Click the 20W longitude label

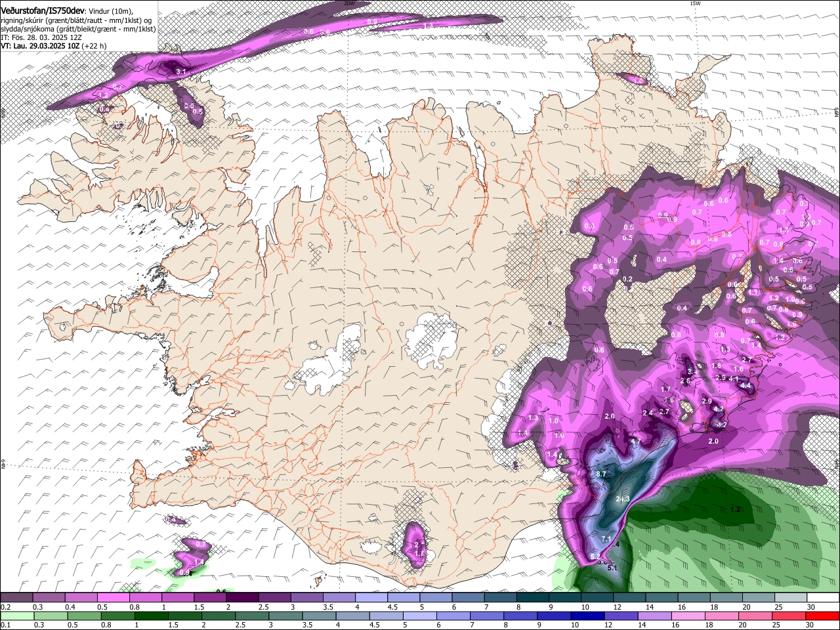349,3
